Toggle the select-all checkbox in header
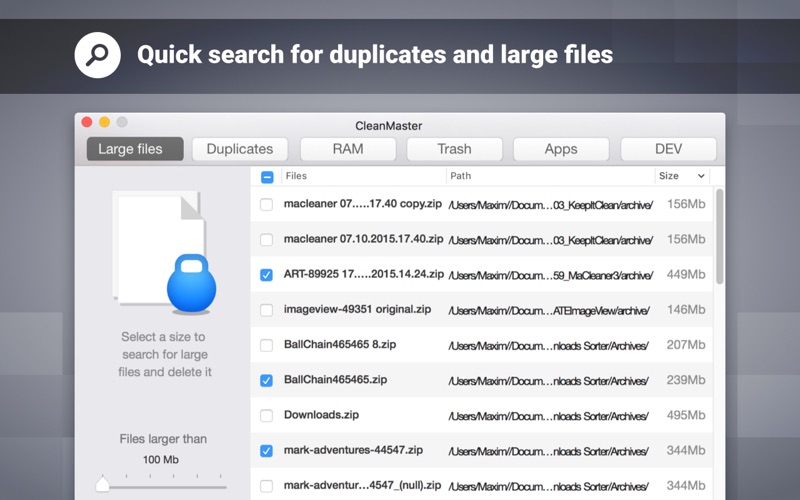 [x=267, y=177]
